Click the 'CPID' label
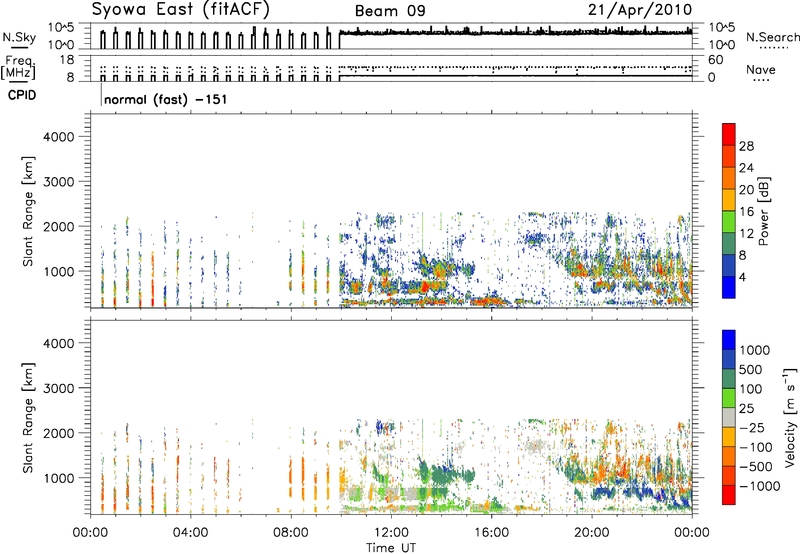The image size is (800, 554). click(x=22, y=95)
